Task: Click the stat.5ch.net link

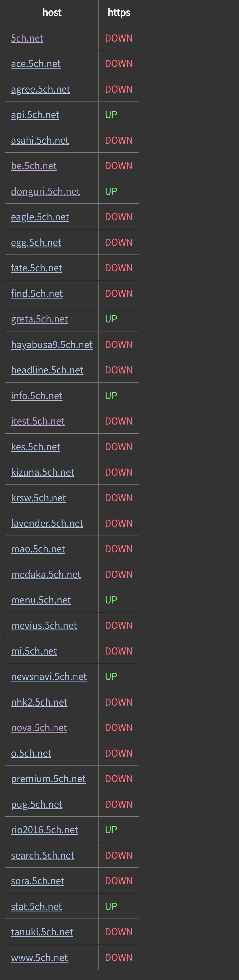Action: pos(36,906)
